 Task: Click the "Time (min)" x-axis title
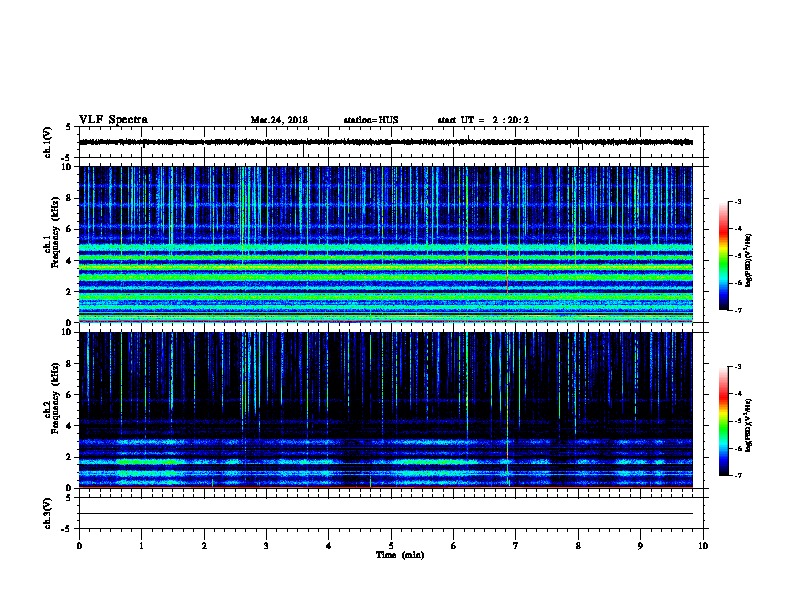pos(400,555)
